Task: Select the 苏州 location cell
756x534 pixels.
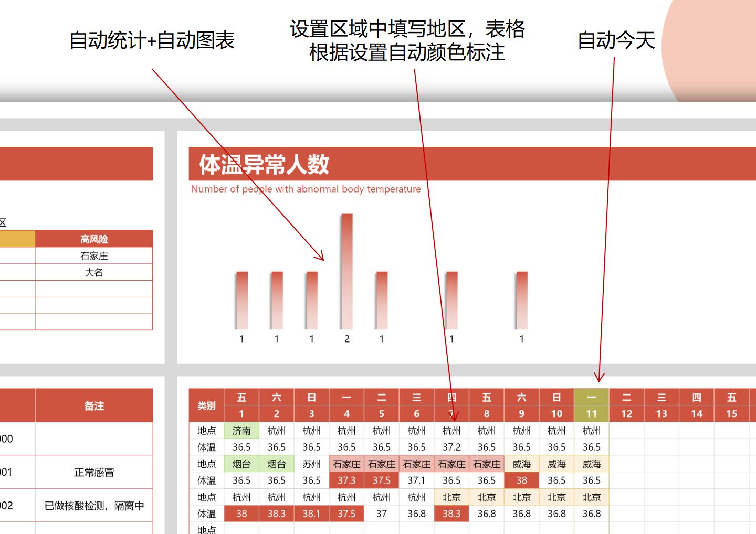Action: 311,464
